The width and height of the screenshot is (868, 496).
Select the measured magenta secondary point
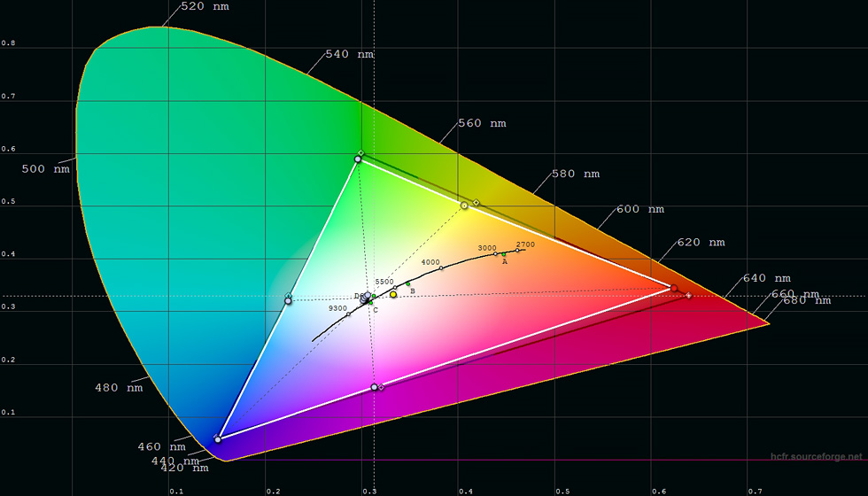375,387
